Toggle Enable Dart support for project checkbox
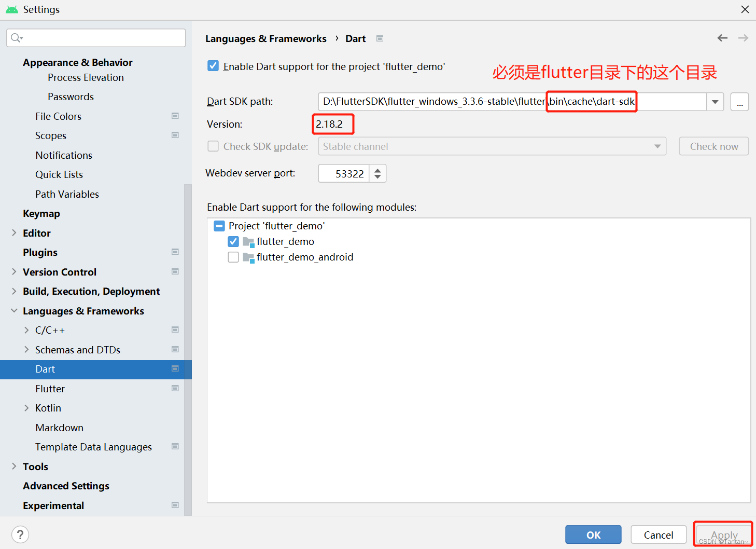The height and width of the screenshot is (549, 756). [x=213, y=66]
